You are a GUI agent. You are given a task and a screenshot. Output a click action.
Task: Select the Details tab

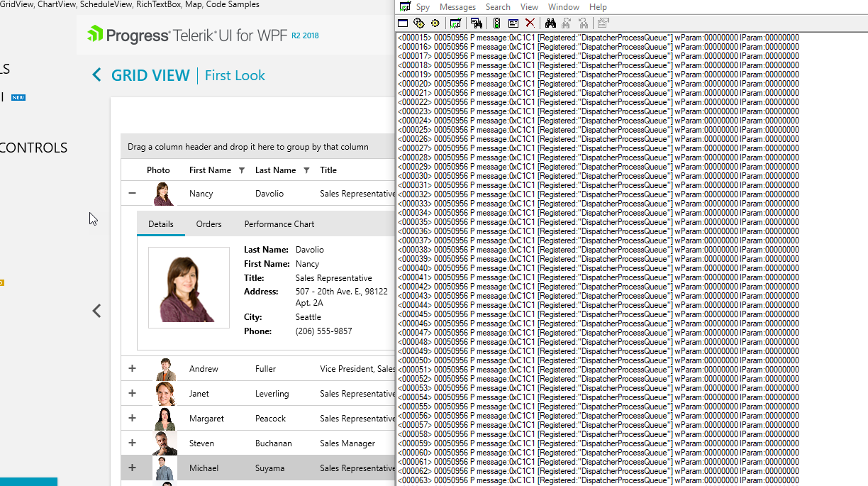(161, 223)
